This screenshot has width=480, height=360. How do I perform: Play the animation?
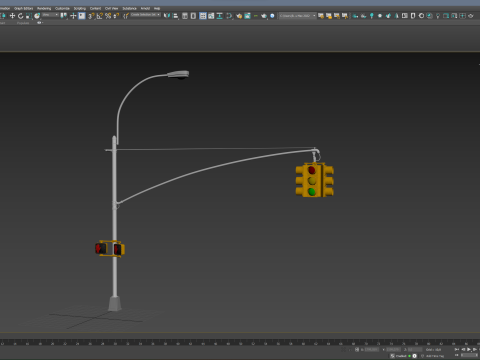(469, 349)
